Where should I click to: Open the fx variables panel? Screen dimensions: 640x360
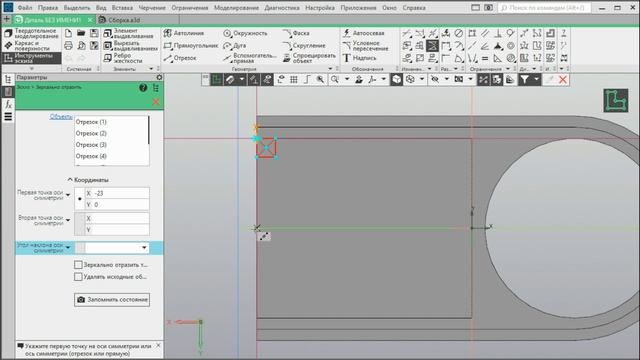[8, 105]
